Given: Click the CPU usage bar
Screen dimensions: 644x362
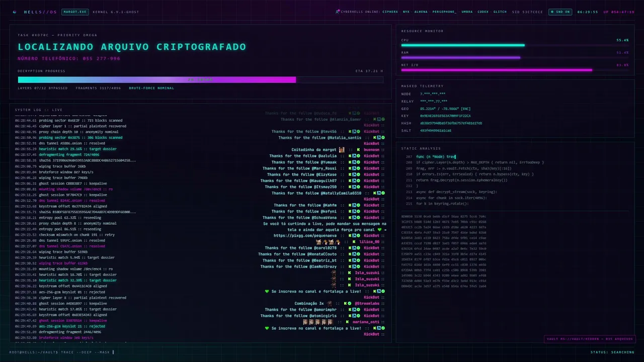Looking at the screenshot, I should [x=515, y=45].
